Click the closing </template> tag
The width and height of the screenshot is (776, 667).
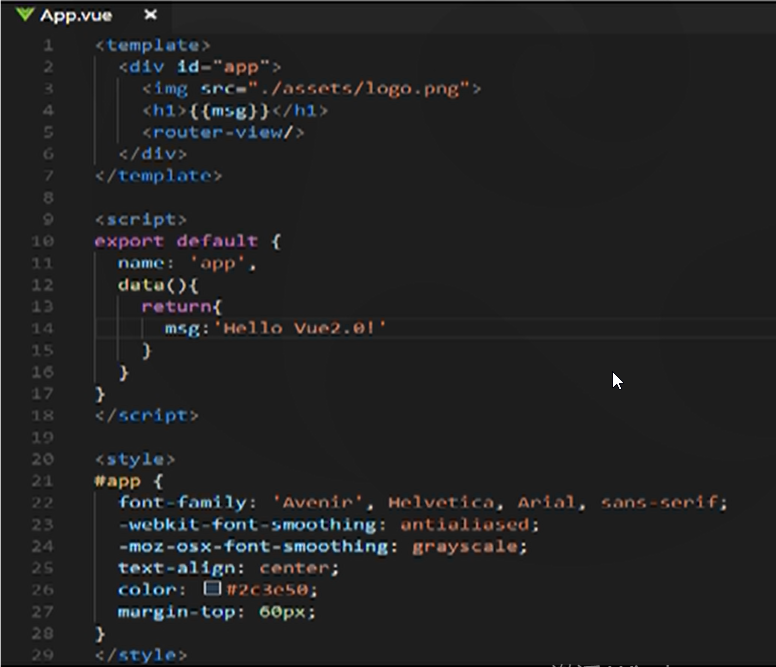[158, 176]
